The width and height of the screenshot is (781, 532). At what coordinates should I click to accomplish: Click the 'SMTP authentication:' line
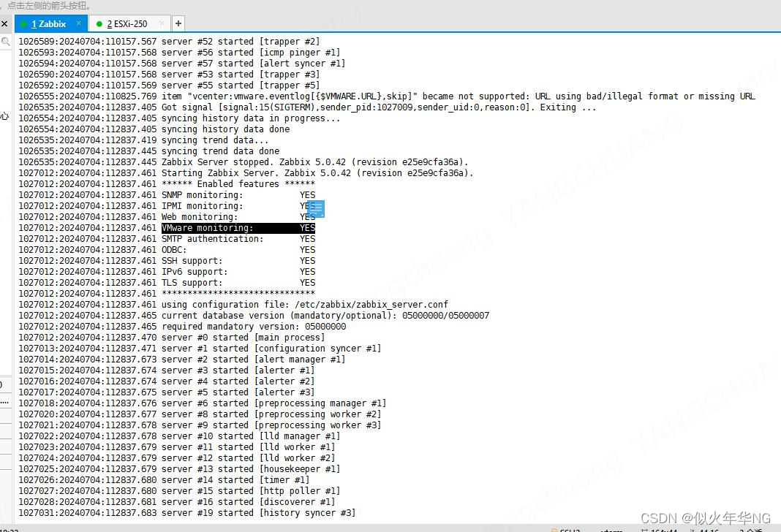click(x=167, y=239)
